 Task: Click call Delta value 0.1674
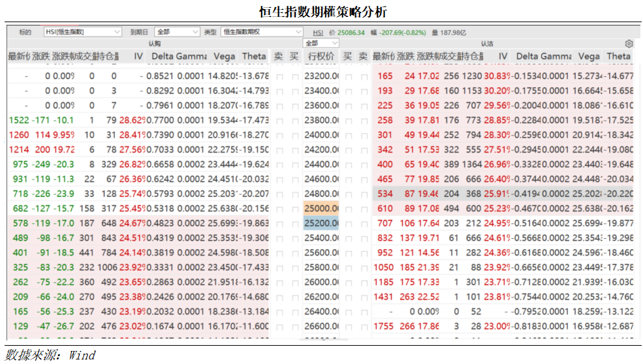pyautogui.click(x=159, y=327)
